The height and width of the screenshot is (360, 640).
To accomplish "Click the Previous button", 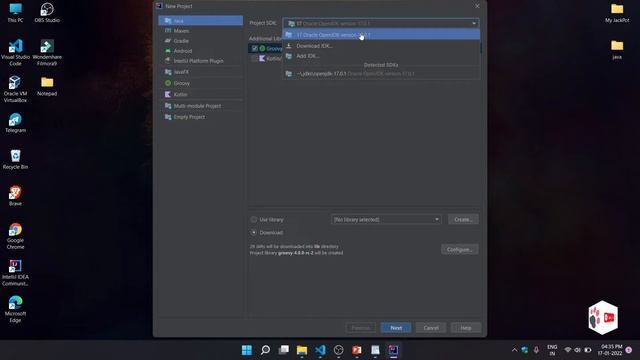I will [361, 328].
